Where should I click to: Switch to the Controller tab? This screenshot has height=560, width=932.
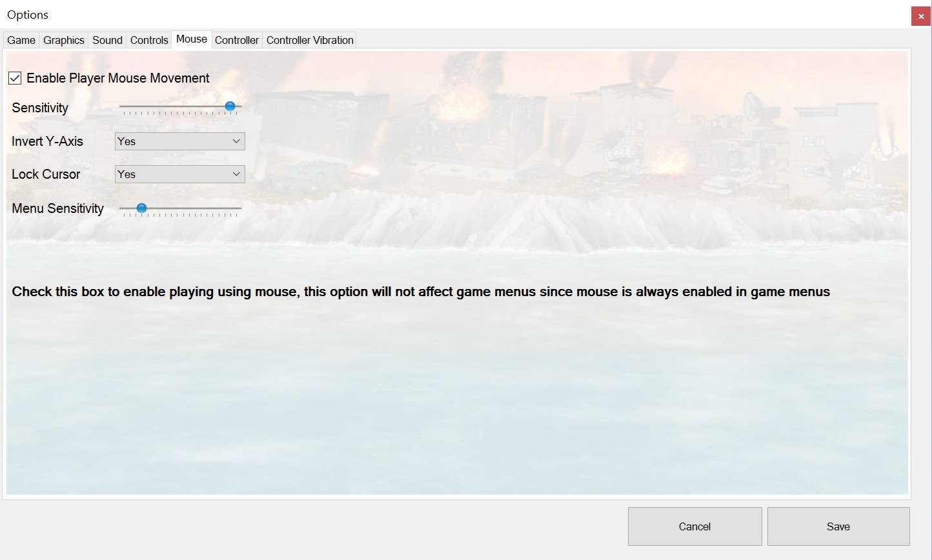tap(237, 39)
